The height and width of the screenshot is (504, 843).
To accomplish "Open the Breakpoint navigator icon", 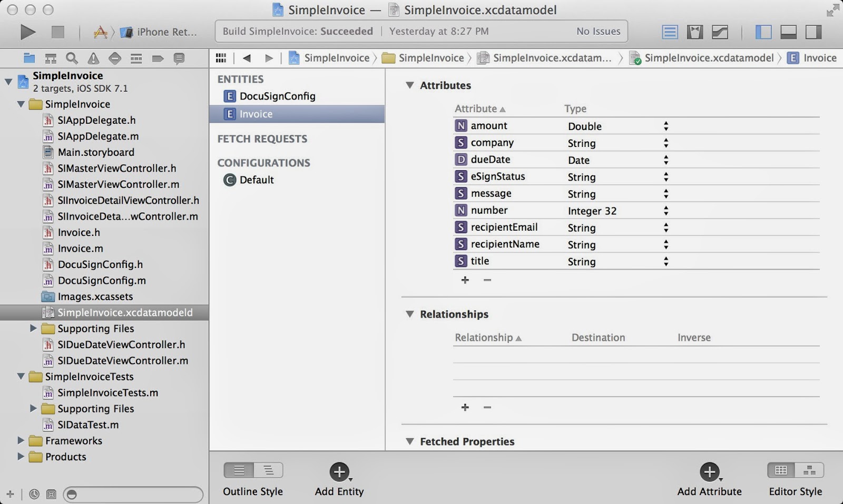I will pyautogui.click(x=158, y=58).
